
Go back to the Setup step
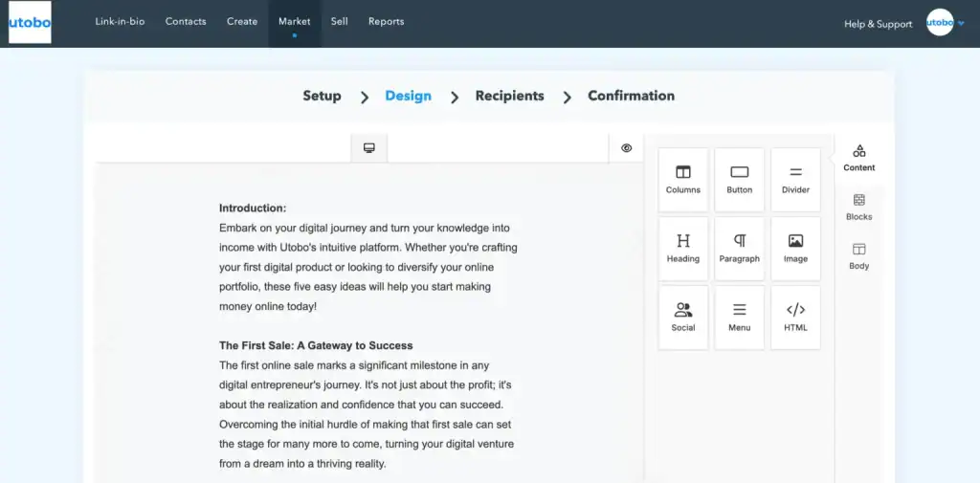(x=322, y=96)
